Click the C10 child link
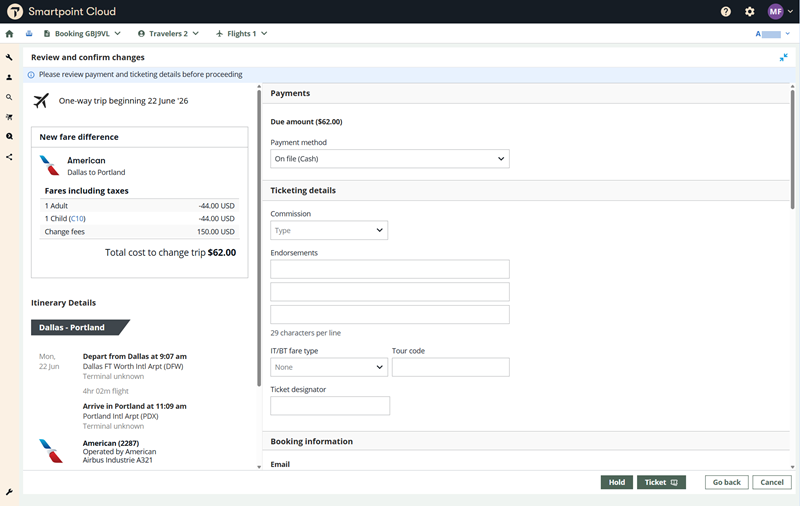This screenshot has width=800, height=506. click(77, 218)
